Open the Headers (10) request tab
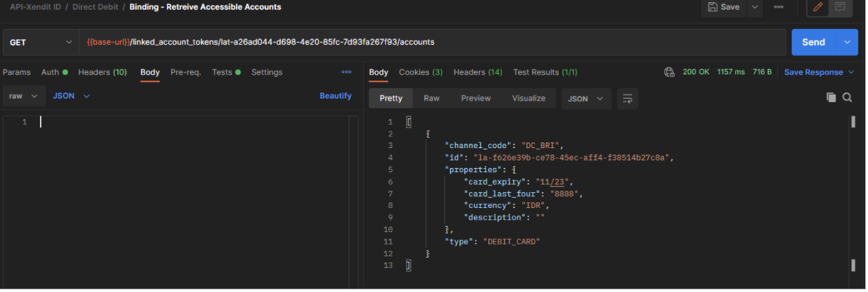 pos(102,72)
